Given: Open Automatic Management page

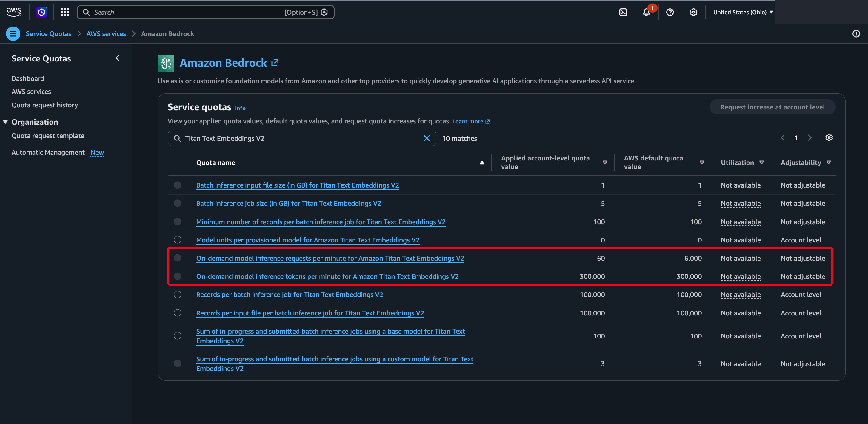Looking at the screenshot, I should click(48, 152).
